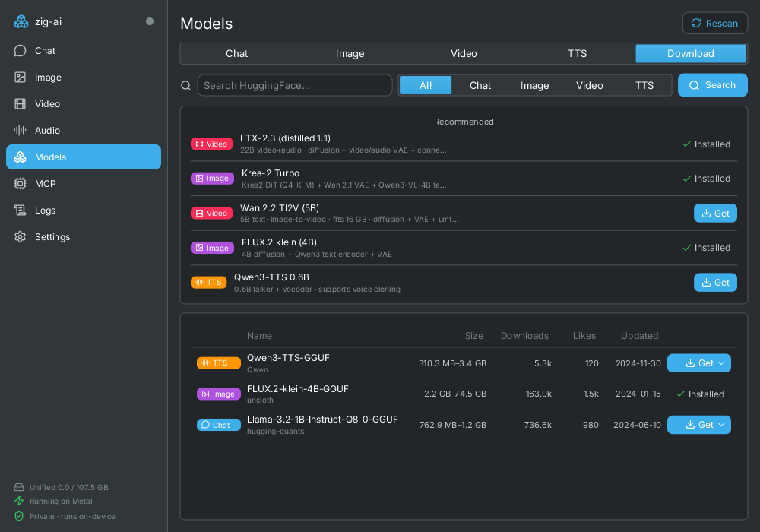Open MCP page in the sidebar
The height and width of the screenshot is (532, 760).
click(84, 184)
